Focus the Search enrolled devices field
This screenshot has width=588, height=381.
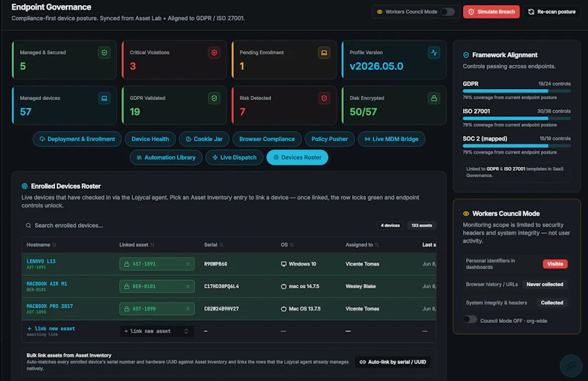(198, 226)
